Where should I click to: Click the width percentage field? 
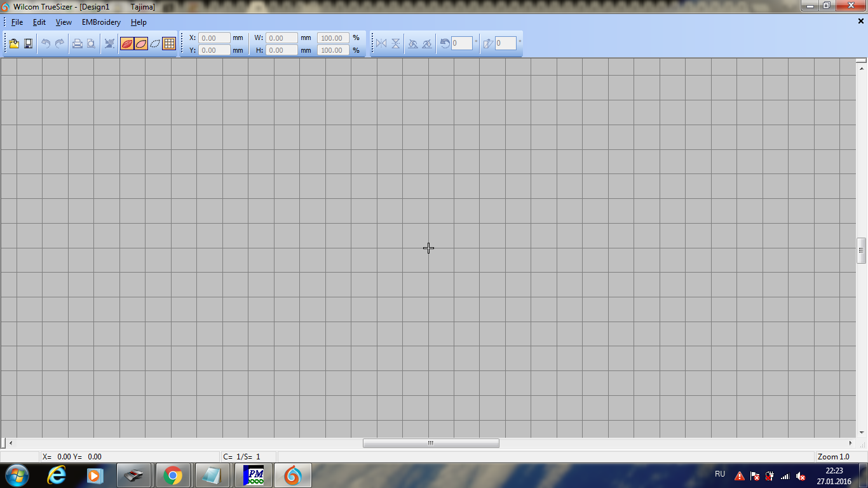coord(333,38)
